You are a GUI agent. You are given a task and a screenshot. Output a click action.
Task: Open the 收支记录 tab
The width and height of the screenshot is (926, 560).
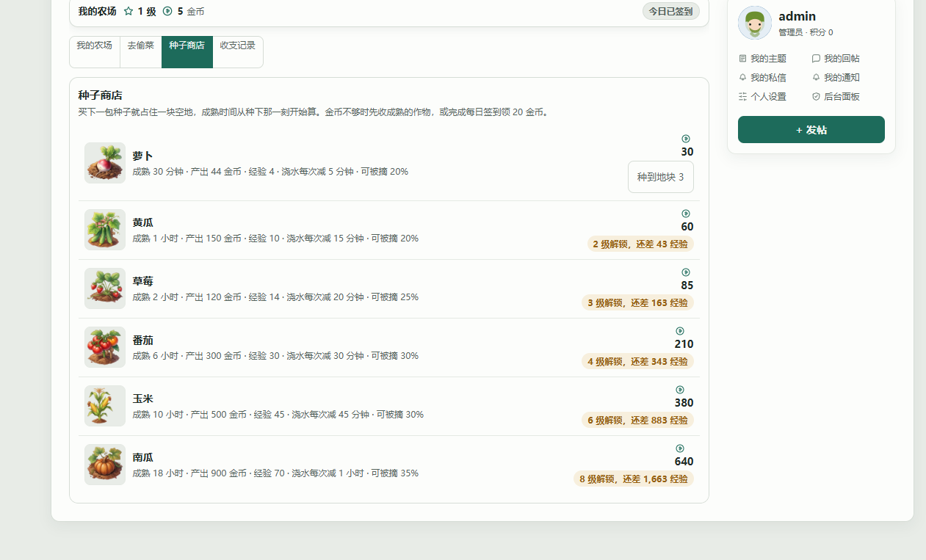coord(238,52)
